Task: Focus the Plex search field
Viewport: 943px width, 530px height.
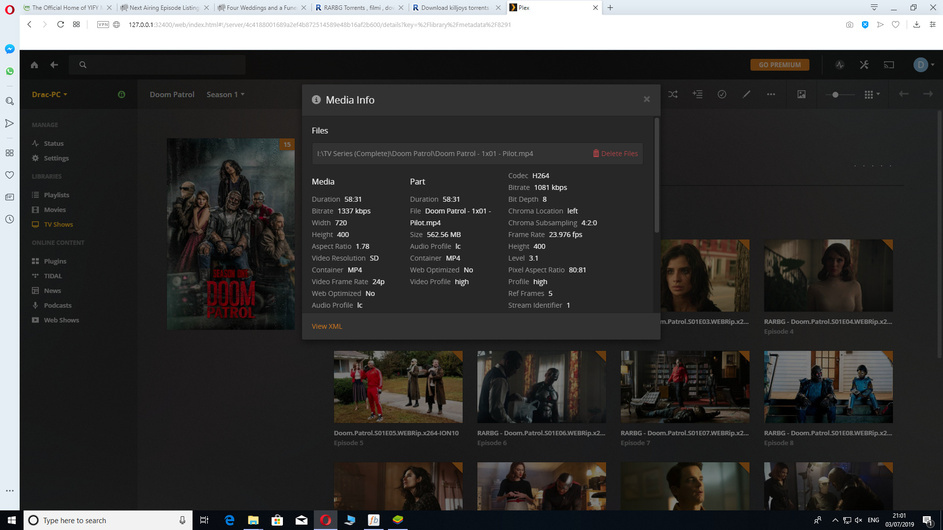Action: tap(158, 65)
